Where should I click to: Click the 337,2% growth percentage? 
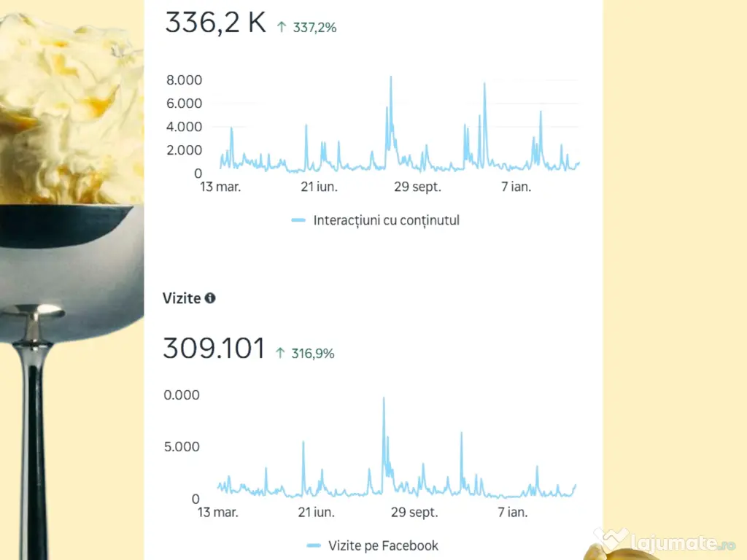click(314, 28)
